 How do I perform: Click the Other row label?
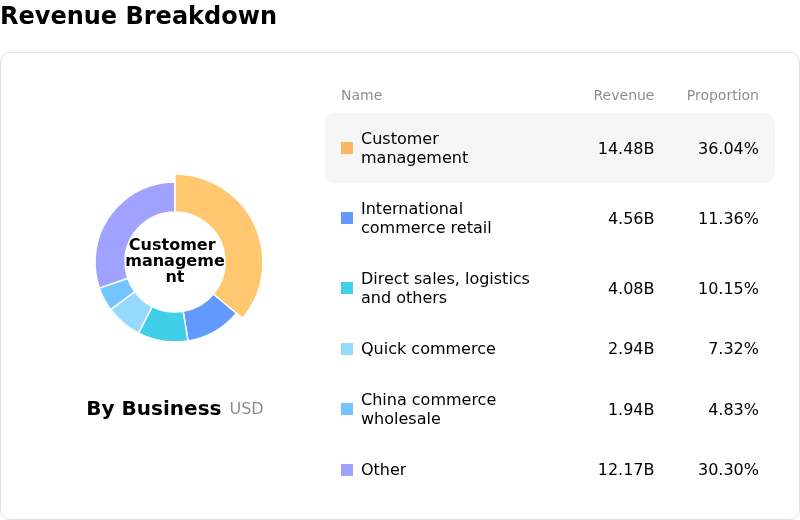[383, 470]
